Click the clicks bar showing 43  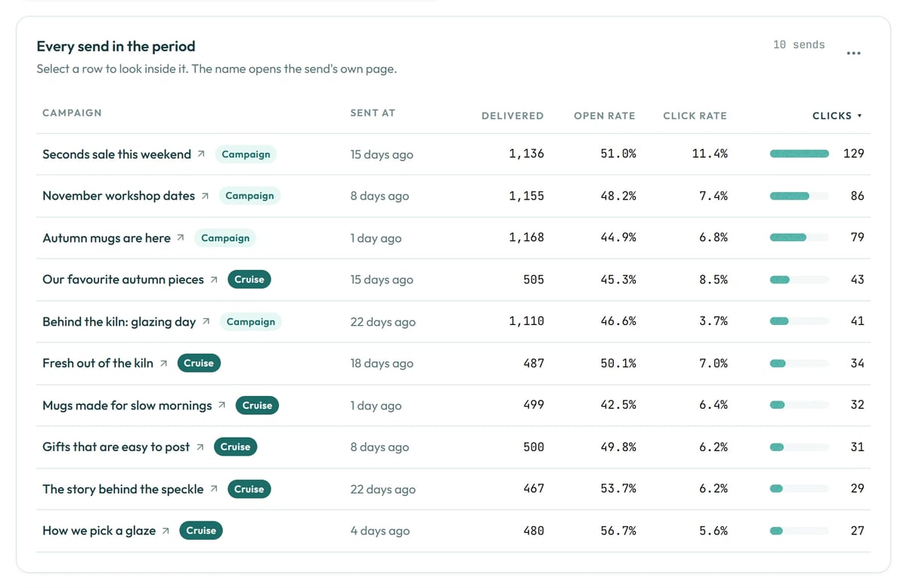click(800, 280)
